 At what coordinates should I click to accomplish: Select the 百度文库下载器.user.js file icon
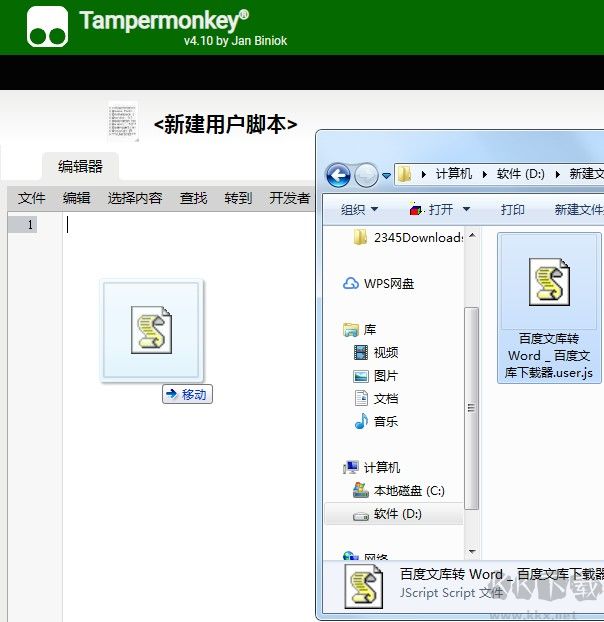coord(549,282)
